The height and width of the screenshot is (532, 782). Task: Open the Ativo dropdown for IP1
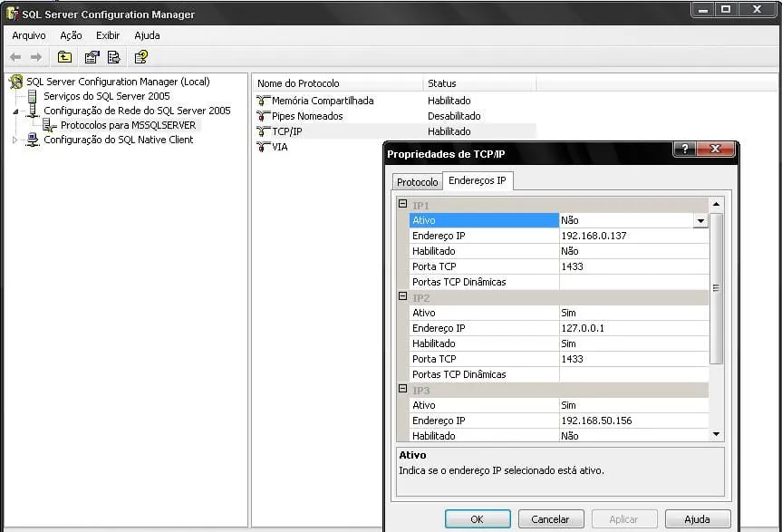pos(700,221)
